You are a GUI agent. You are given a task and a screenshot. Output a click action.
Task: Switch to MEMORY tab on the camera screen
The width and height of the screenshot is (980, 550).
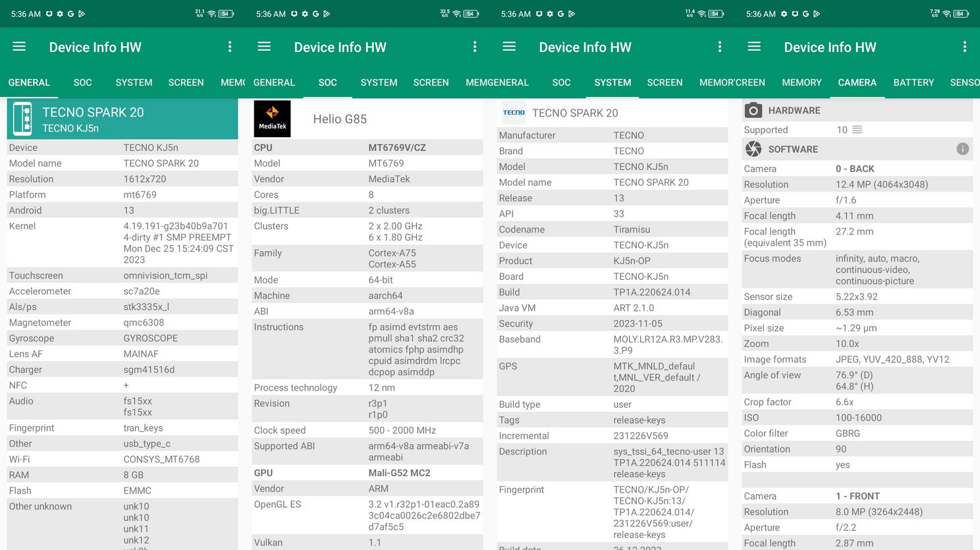[802, 82]
